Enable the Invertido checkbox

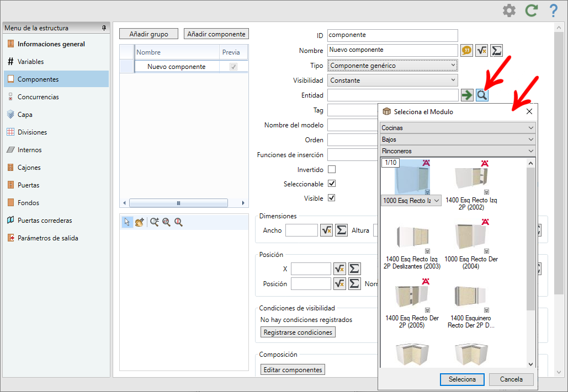pos(331,169)
